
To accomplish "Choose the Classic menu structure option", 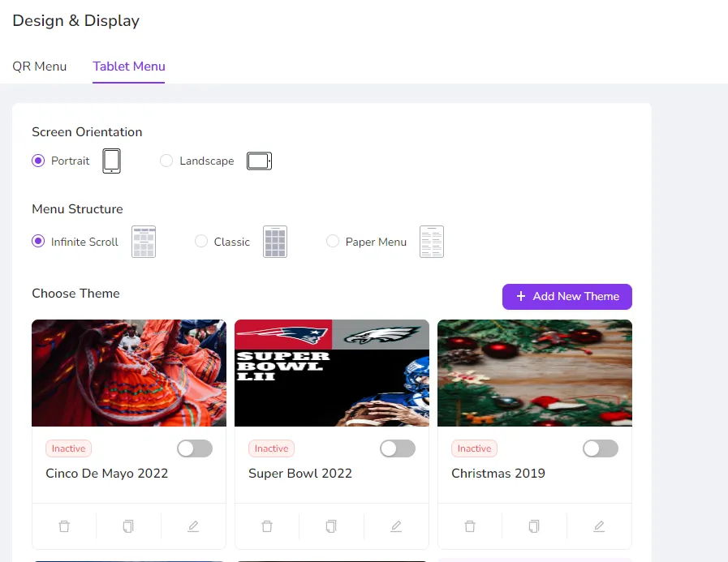I will point(201,242).
